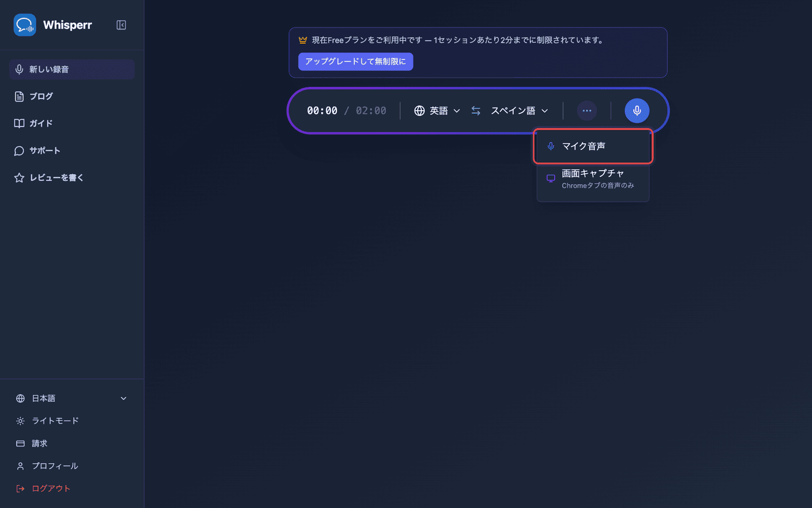Viewport: 812px width, 508px height.
Task: Open 新しい録音 in sidebar
Action: [x=72, y=69]
